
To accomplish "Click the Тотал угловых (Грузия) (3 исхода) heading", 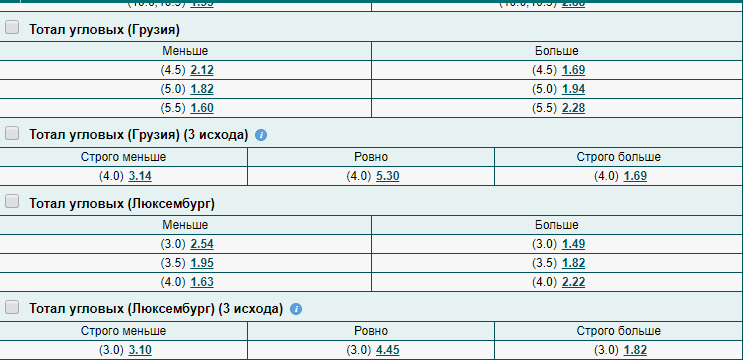I will pos(138,135).
